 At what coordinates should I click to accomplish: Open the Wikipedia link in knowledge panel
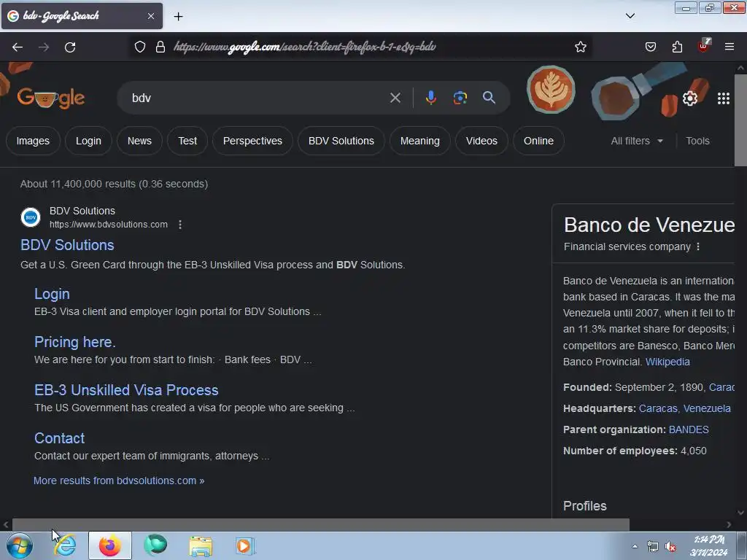click(x=667, y=362)
